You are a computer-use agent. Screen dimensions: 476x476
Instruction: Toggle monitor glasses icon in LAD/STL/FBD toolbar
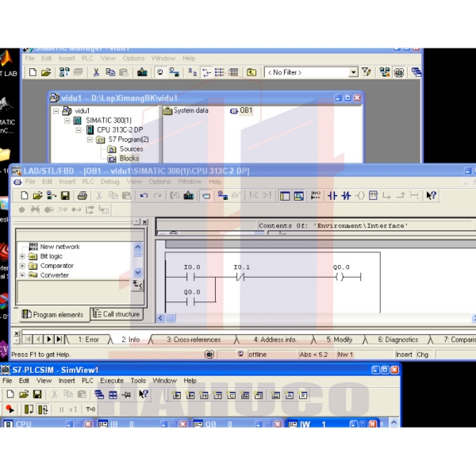(236, 195)
